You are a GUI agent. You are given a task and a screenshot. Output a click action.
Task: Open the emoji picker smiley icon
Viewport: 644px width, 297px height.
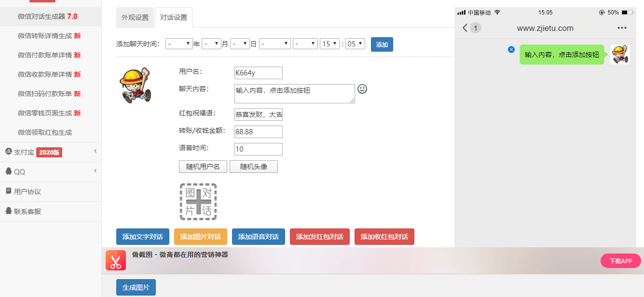[362, 89]
